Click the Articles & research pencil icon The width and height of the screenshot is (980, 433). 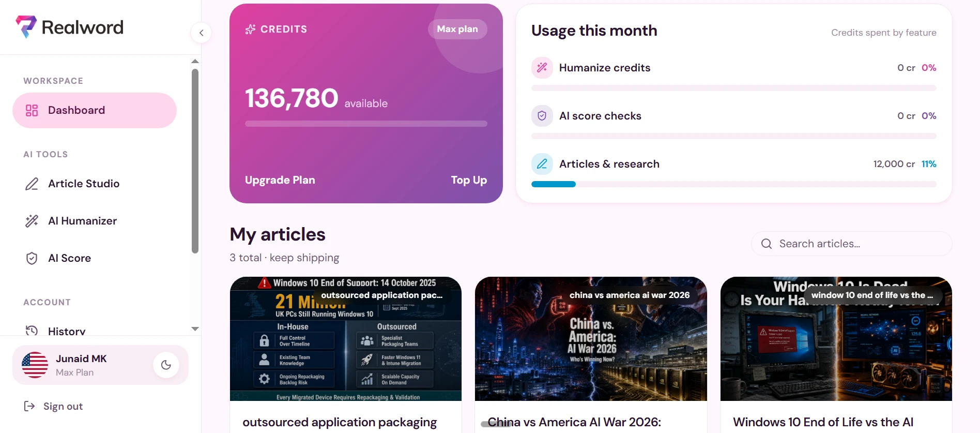coord(542,164)
